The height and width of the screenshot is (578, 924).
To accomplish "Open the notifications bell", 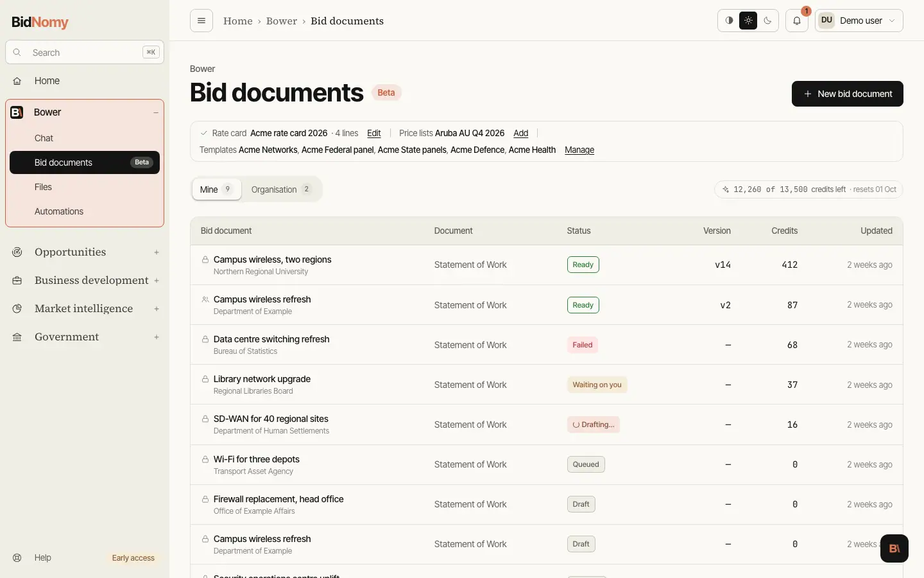I will click(797, 21).
